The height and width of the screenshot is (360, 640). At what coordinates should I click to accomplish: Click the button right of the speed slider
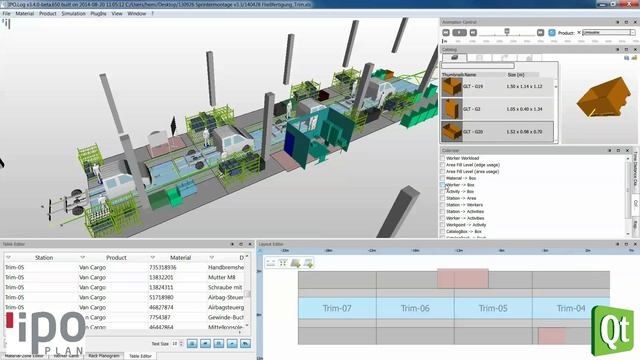pos(540,32)
